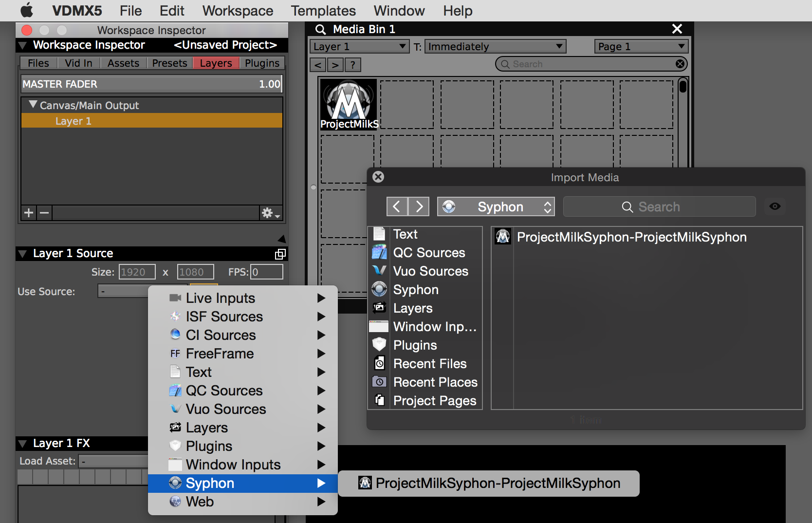This screenshot has width=812, height=523.
Task: Open the Layers submenu in source menu
Action: click(242, 428)
